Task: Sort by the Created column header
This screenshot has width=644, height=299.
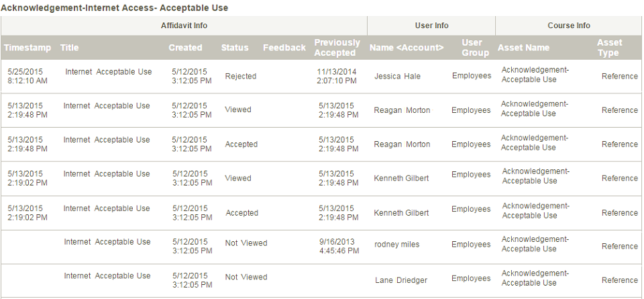Action: [x=185, y=48]
